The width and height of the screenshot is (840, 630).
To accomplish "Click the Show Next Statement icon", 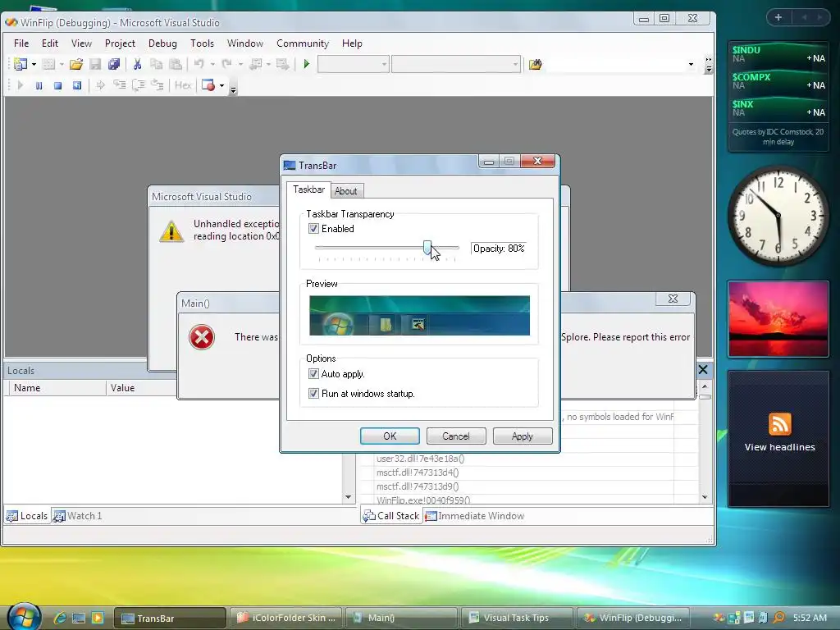I will (100, 85).
